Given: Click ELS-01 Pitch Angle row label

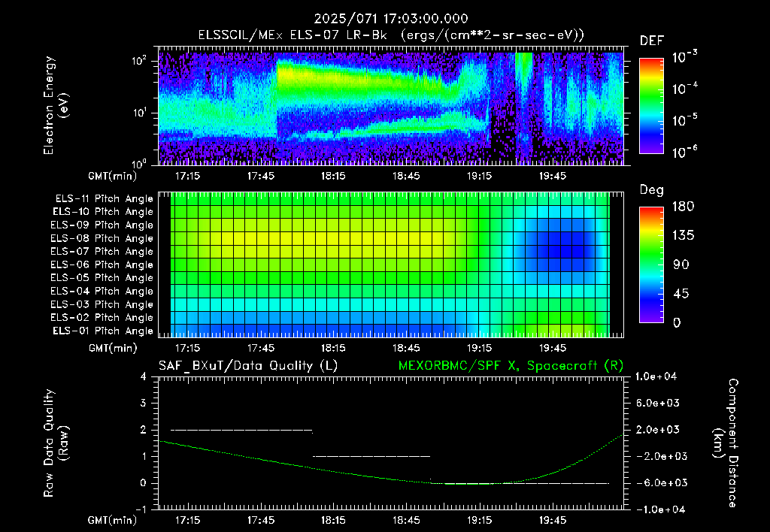Looking at the screenshot, I should [x=102, y=331].
